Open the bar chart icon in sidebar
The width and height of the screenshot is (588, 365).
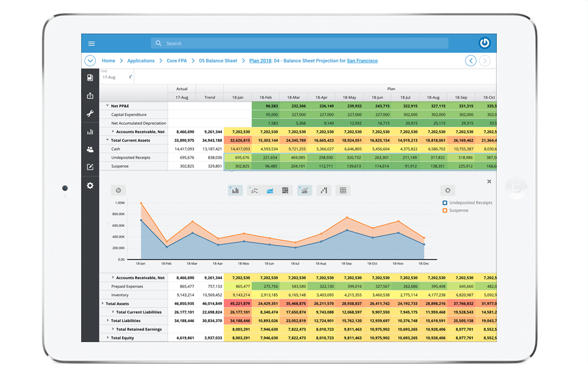90,132
